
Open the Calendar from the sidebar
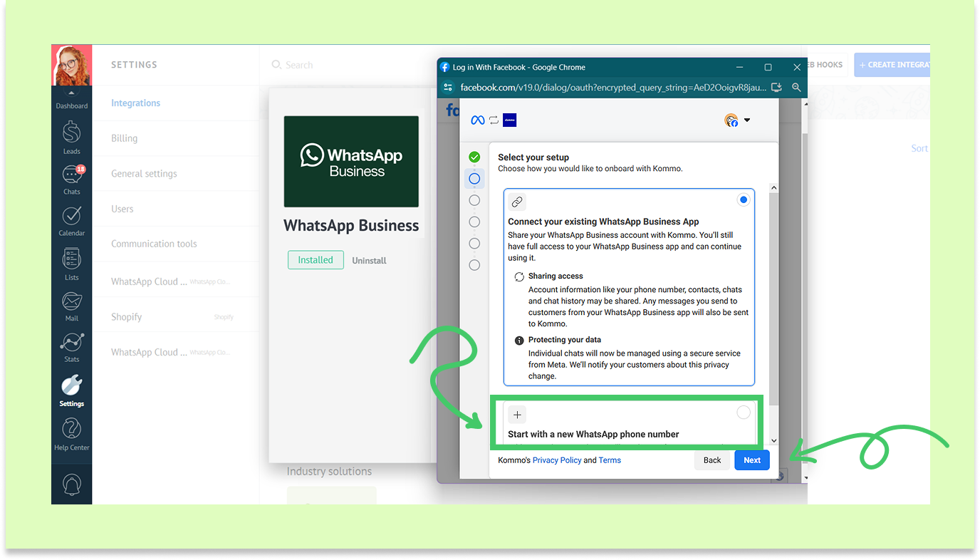coord(71,221)
